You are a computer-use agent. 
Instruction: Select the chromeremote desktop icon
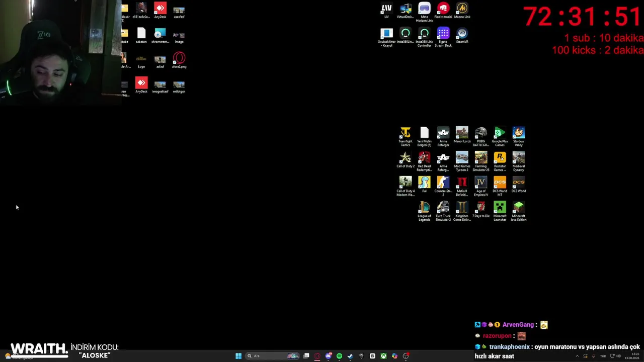point(160,36)
